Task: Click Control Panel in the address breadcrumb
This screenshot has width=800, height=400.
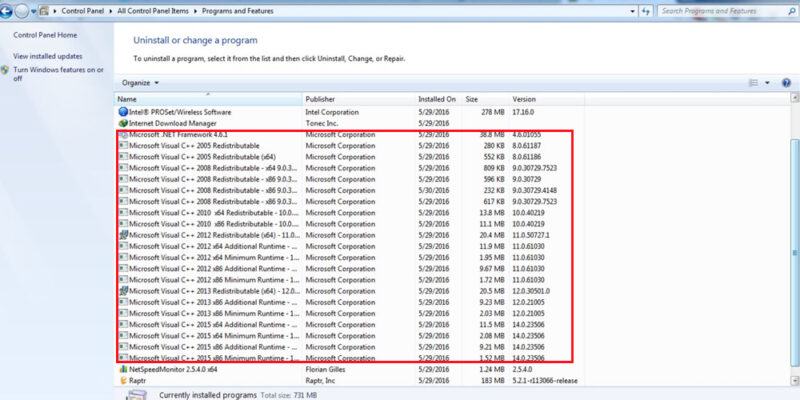Action: 83,11
